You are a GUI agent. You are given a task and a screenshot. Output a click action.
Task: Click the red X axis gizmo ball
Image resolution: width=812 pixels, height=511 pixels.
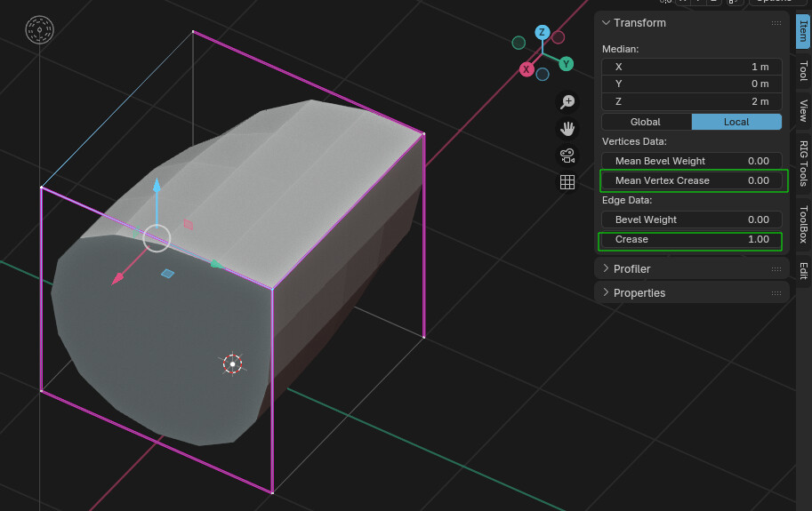pyautogui.click(x=527, y=69)
